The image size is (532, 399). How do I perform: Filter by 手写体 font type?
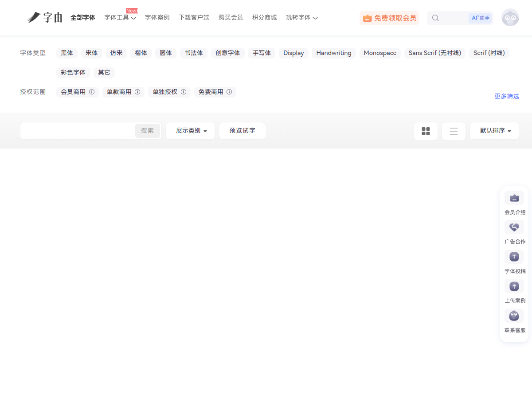262,53
